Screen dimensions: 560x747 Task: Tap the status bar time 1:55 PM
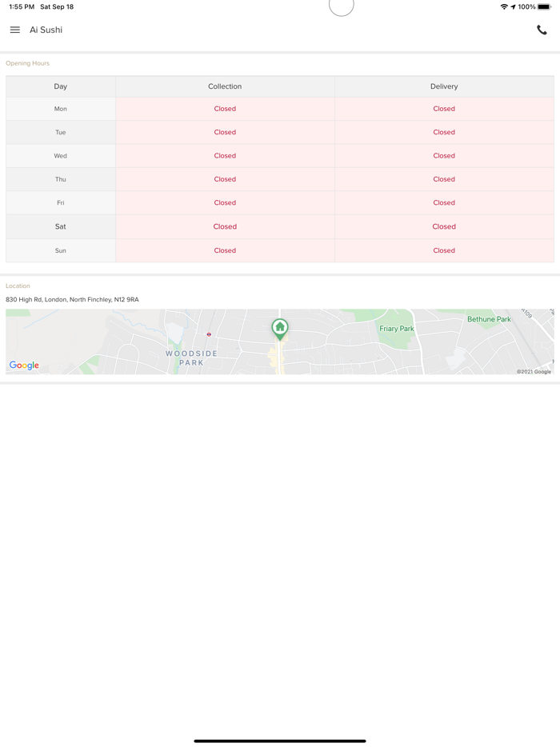(22, 6)
